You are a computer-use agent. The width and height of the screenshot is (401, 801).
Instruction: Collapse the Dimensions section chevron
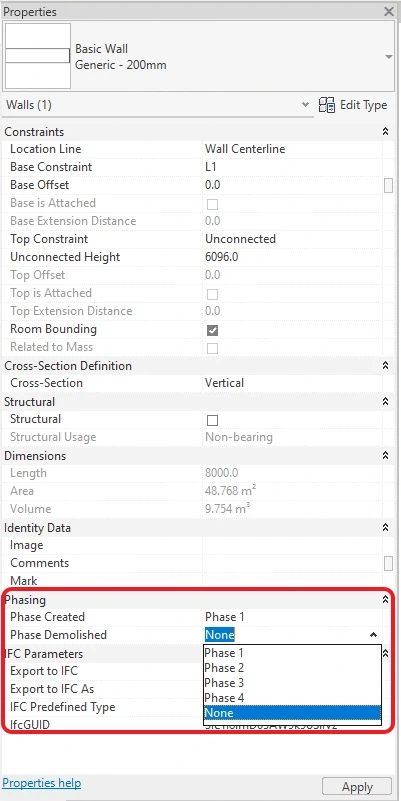[386, 455]
